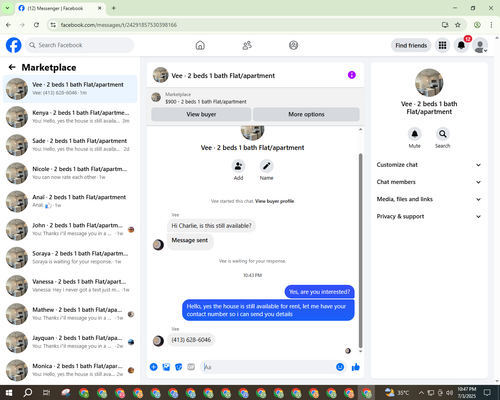Image resolution: width=500 pixels, height=400 pixels.
Task: Click the 'Hi Charlie, is this still available?' message
Action: pos(211,226)
